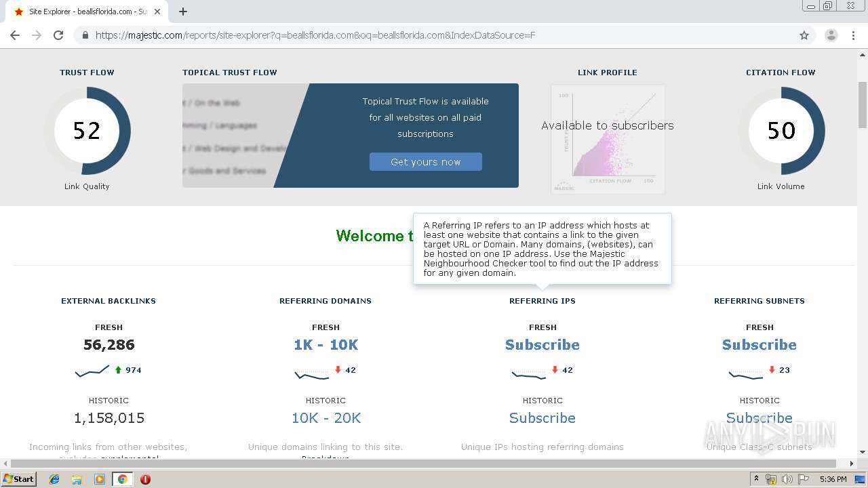Click the red down arrow beside 23

[x=772, y=370]
